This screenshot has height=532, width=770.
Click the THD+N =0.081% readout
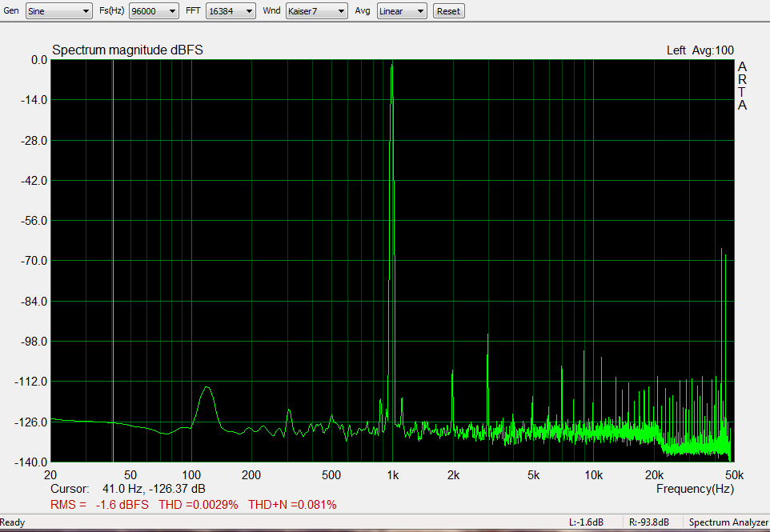[292, 505]
